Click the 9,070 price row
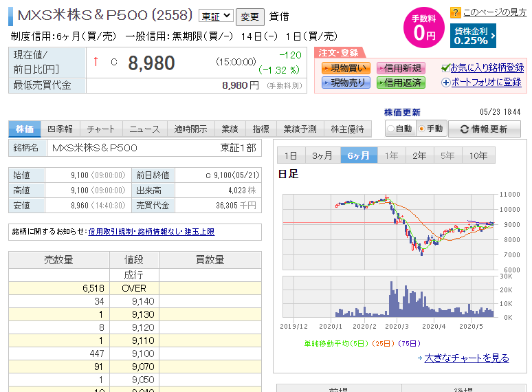Screen dimensions: 532x392 click(x=135, y=367)
